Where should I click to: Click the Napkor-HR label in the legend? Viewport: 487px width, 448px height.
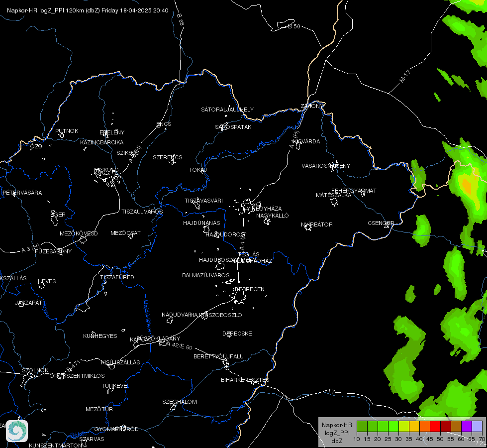point(337,425)
